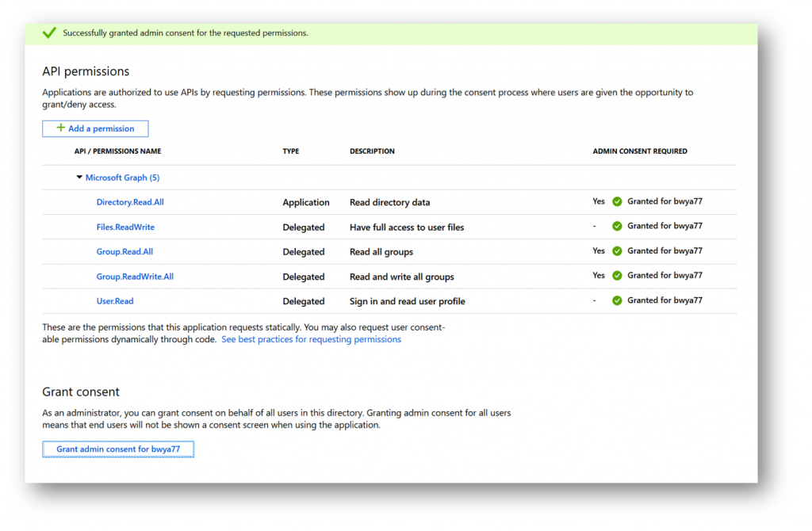Click the Delegated type cell for Group.Read.All

(x=304, y=252)
